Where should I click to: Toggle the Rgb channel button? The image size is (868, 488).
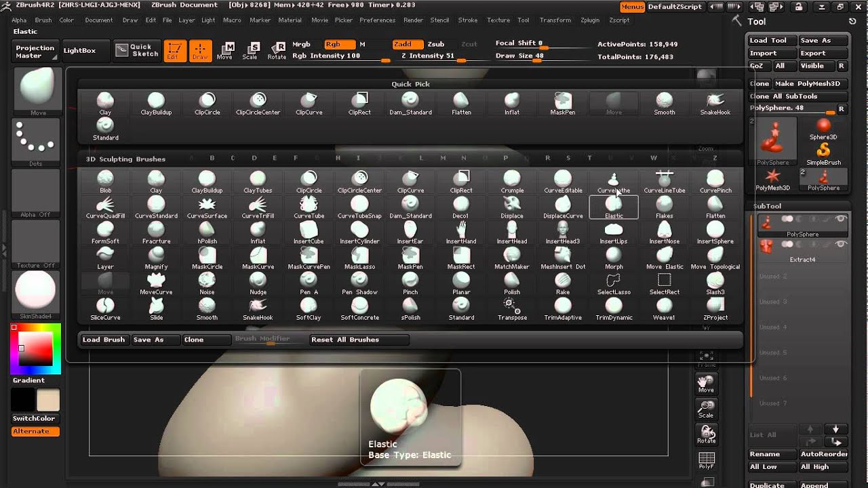coord(339,44)
